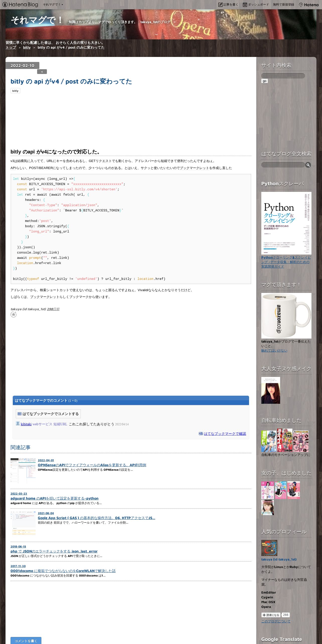Open the Python crawling book cover image
The image size is (322, 644).
pos(286,223)
